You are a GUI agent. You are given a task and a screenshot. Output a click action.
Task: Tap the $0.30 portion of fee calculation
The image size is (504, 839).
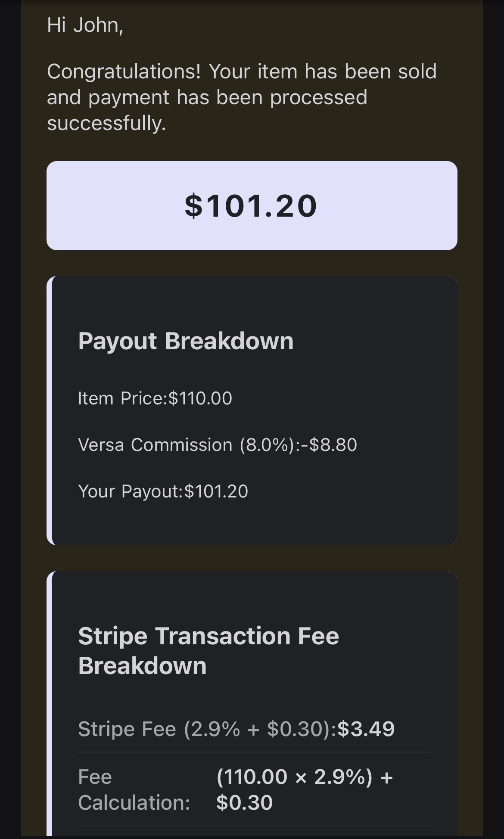(245, 803)
